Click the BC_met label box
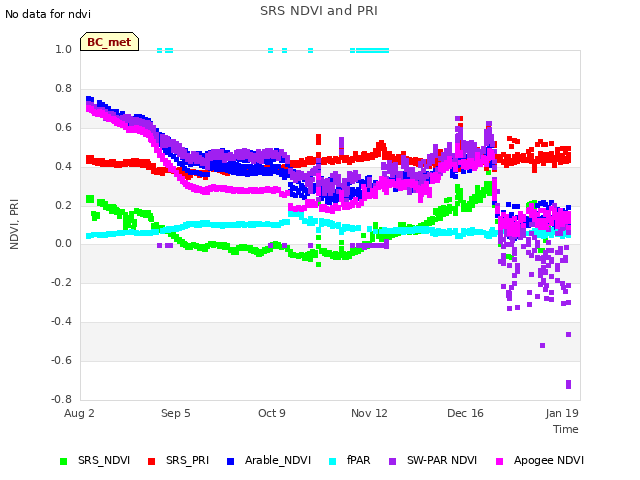The height and width of the screenshot is (480, 640). coord(109,42)
